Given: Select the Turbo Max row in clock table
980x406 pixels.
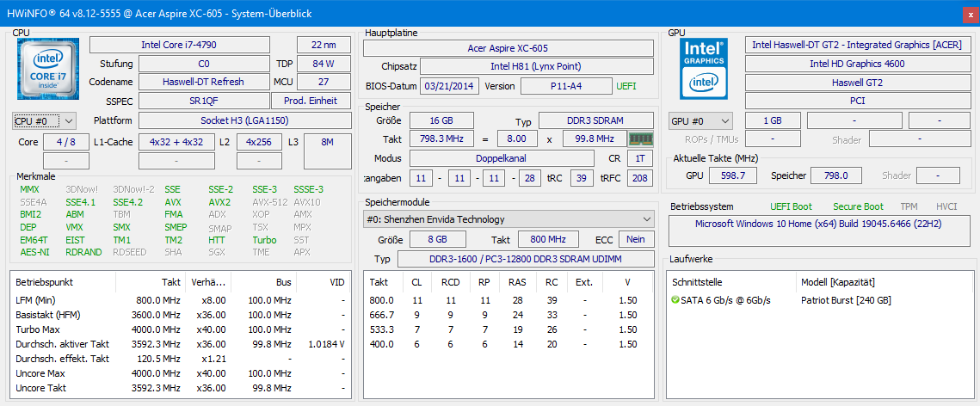Looking at the screenshot, I should (39, 329).
